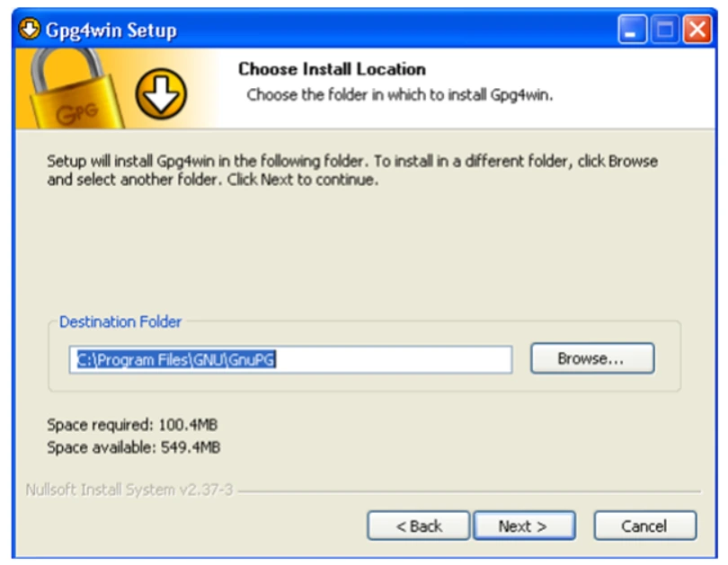The image size is (728, 565).
Task: Close the Gpg4win Setup window
Action: click(x=697, y=30)
